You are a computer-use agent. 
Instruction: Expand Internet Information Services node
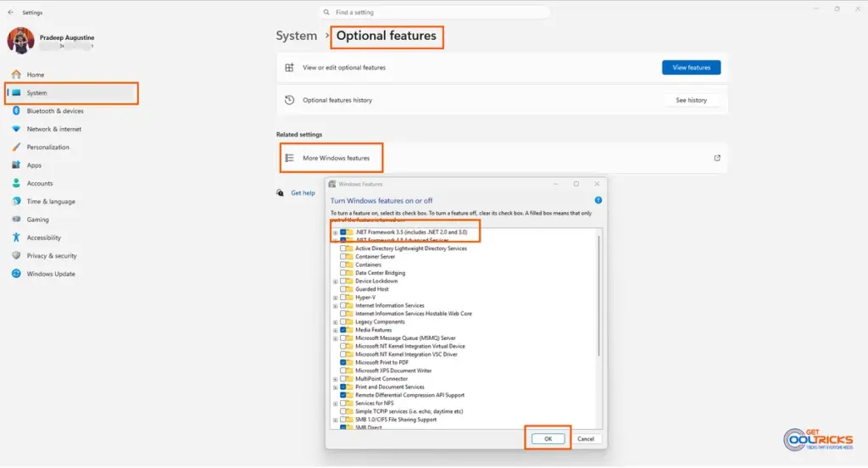(336, 306)
